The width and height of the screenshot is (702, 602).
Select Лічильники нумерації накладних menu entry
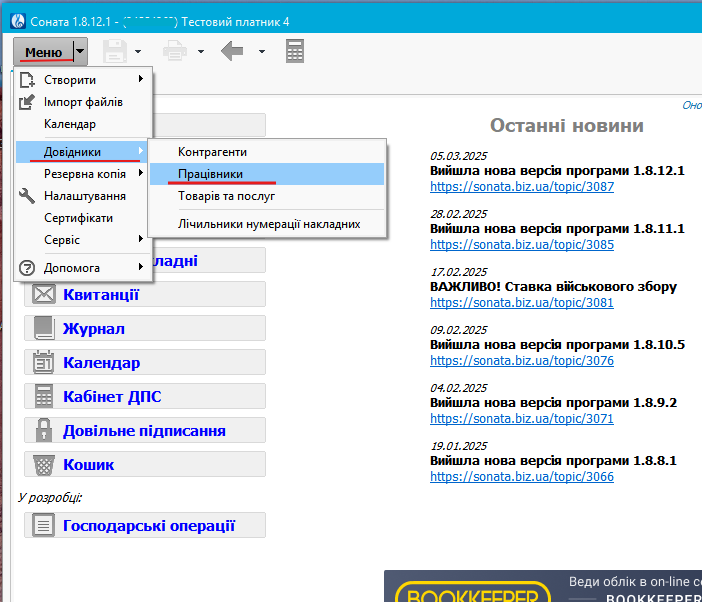click(x=266, y=224)
